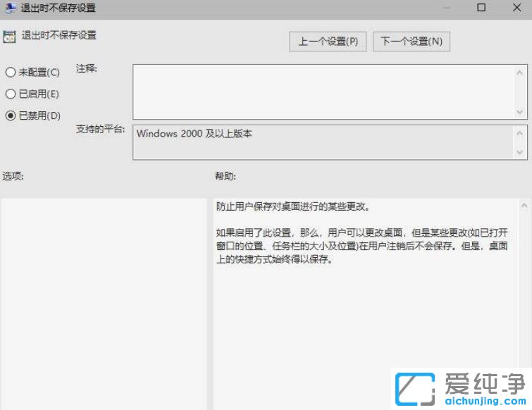Click the 退出时不保存设置 heading text

59,35
